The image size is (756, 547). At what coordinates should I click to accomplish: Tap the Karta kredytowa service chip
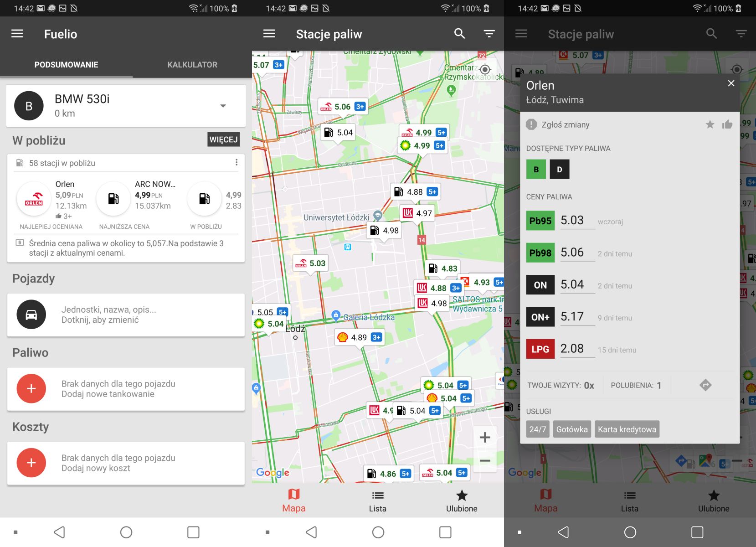tap(627, 429)
